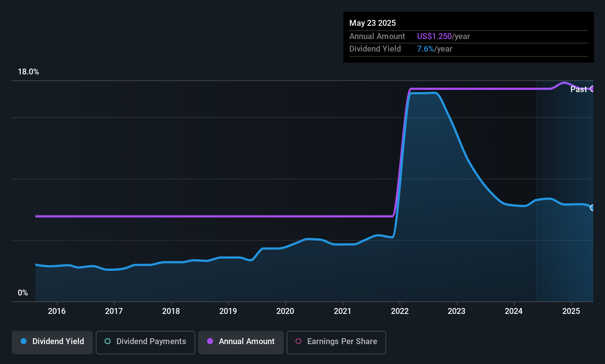The image size is (605, 364).
Task: Click the 'Past' label on chart
Action: click(578, 89)
